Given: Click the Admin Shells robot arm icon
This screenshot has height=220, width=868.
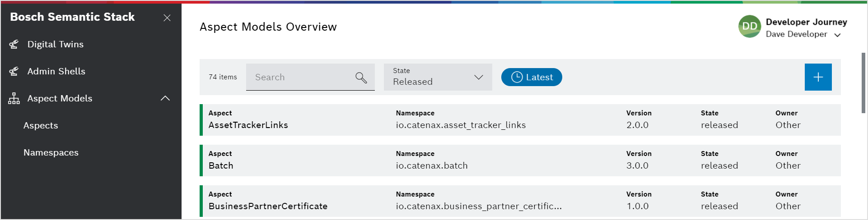Looking at the screenshot, I should click(x=14, y=71).
